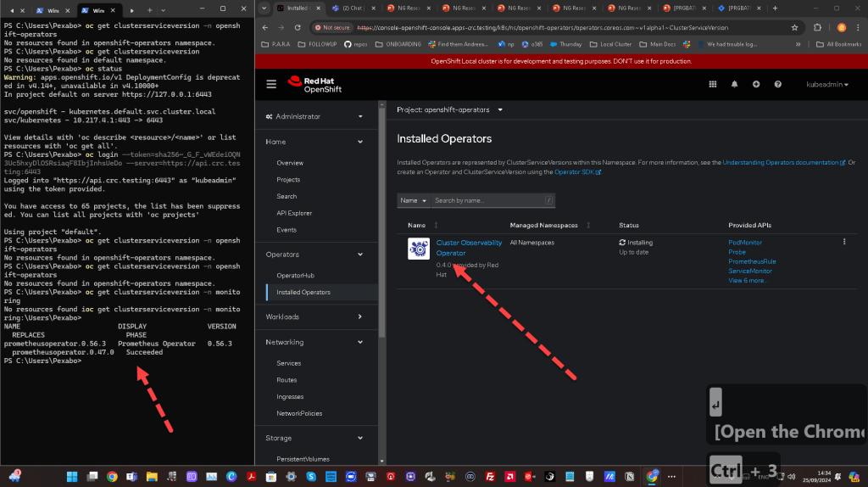Viewport: 868px width, 487px height.
Task: Select Installed Operators in sidebar
Action: click(303, 292)
